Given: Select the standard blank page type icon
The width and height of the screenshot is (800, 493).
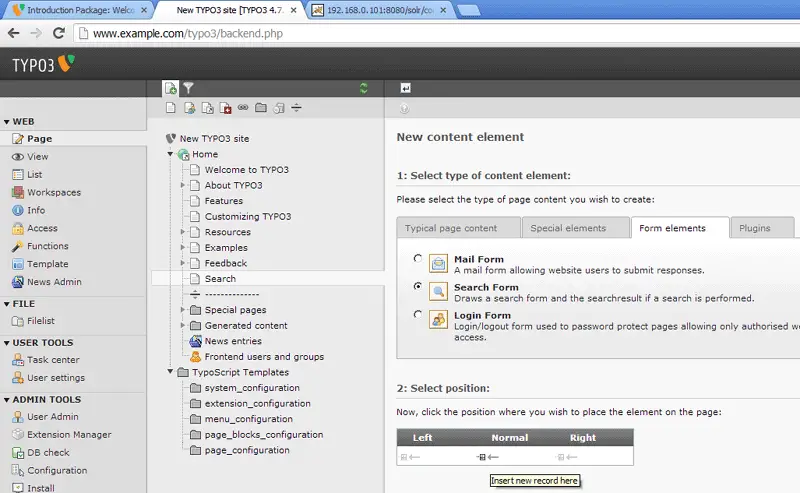Looking at the screenshot, I should click(x=171, y=108).
